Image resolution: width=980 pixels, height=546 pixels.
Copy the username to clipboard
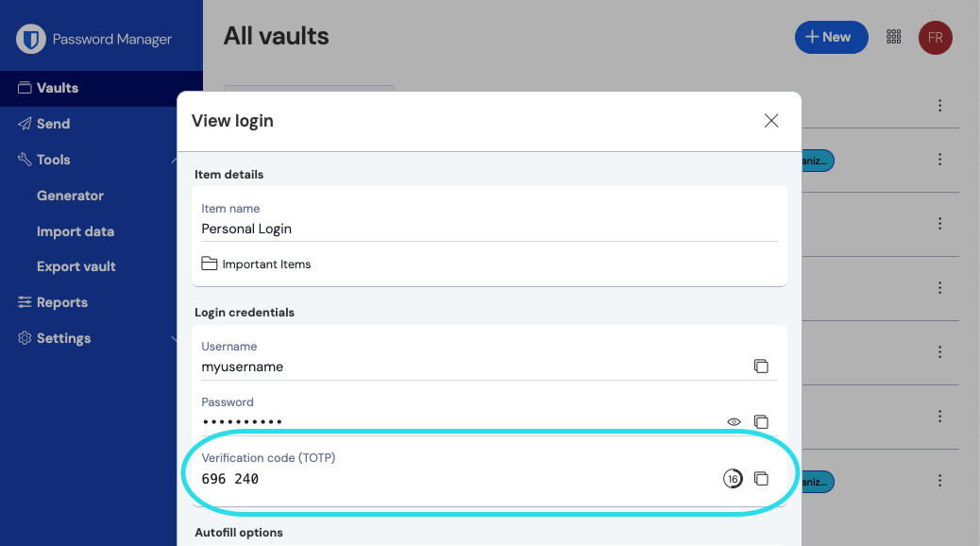click(761, 367)
